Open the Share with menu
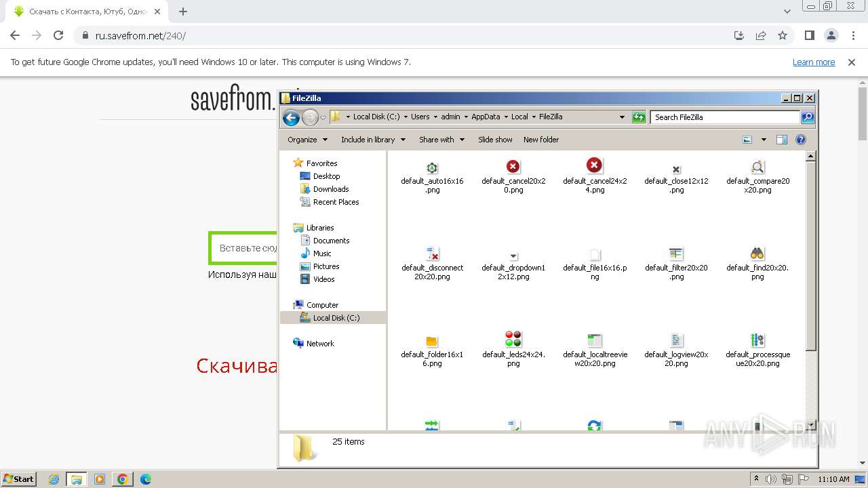The height and width of the screenshot is (488, 868). tap(441, 140)
